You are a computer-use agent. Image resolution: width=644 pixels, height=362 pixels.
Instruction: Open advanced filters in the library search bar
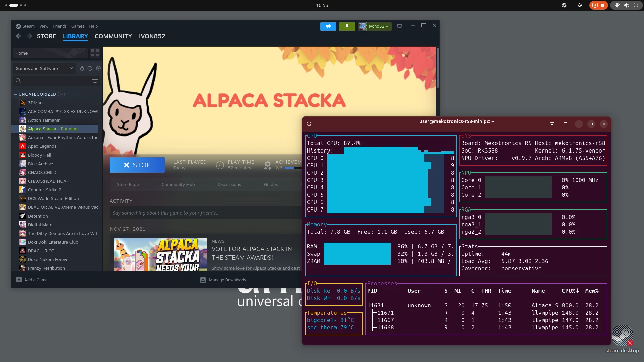(95, 81)
